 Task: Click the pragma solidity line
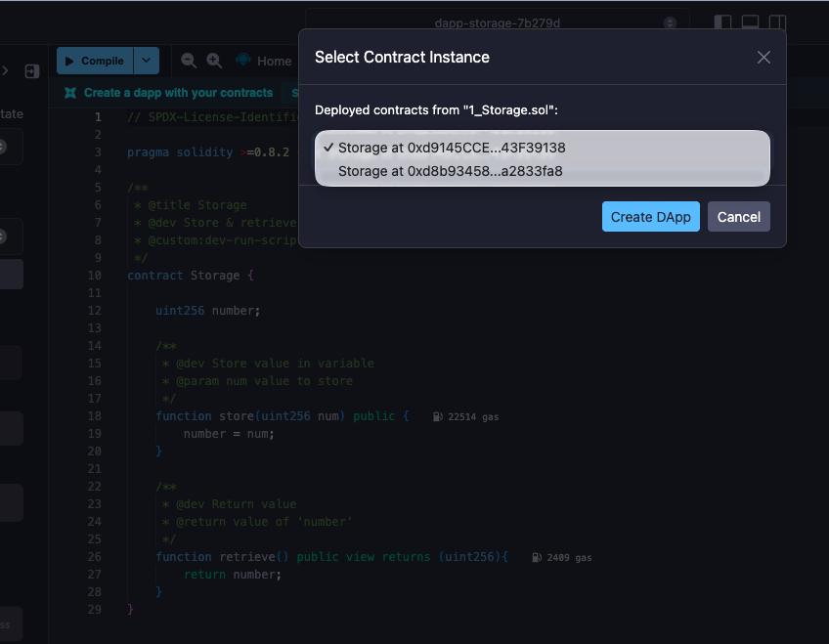[212, 152]
